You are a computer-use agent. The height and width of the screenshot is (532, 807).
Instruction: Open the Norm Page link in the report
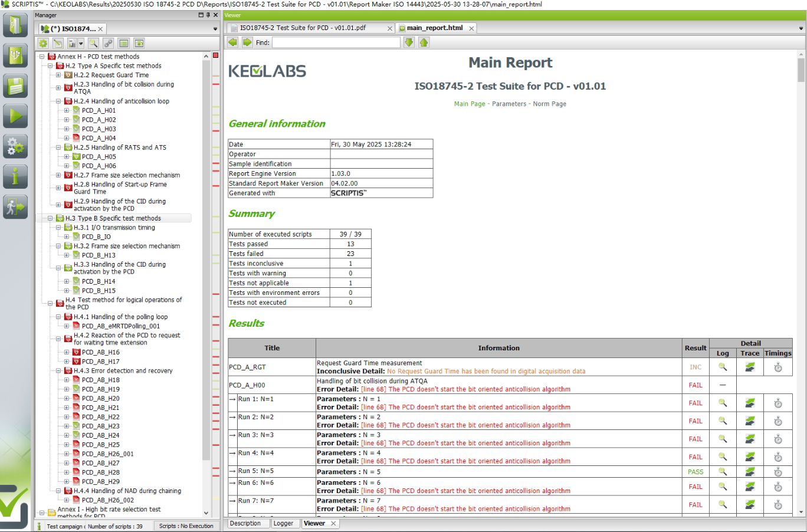(x=549, y=104)
